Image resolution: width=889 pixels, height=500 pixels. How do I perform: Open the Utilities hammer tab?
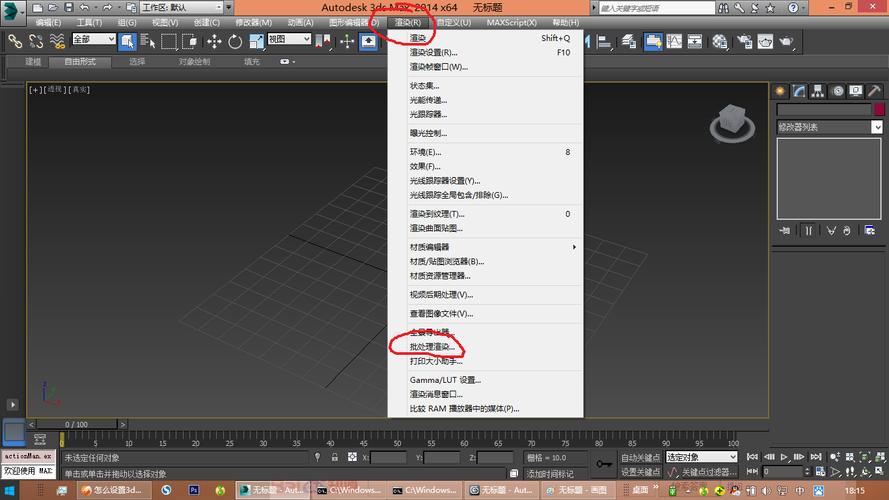coord(876,91)
